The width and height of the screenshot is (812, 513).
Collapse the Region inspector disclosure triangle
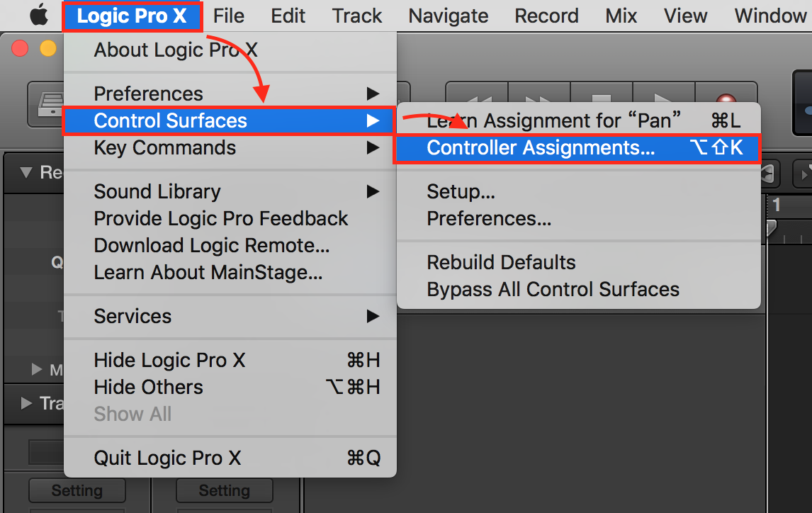pyautogui.click(x=26, y=172)
